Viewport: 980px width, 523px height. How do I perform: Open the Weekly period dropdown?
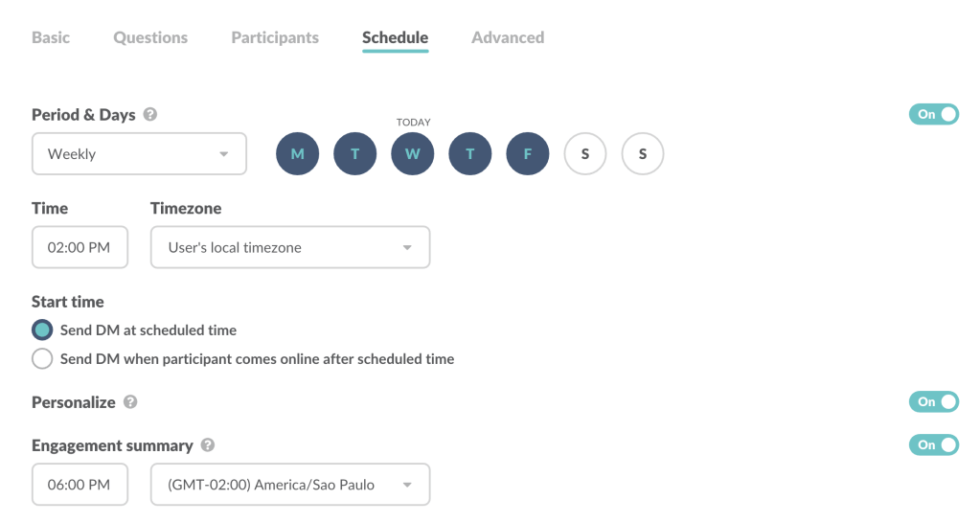pos(139,154)
